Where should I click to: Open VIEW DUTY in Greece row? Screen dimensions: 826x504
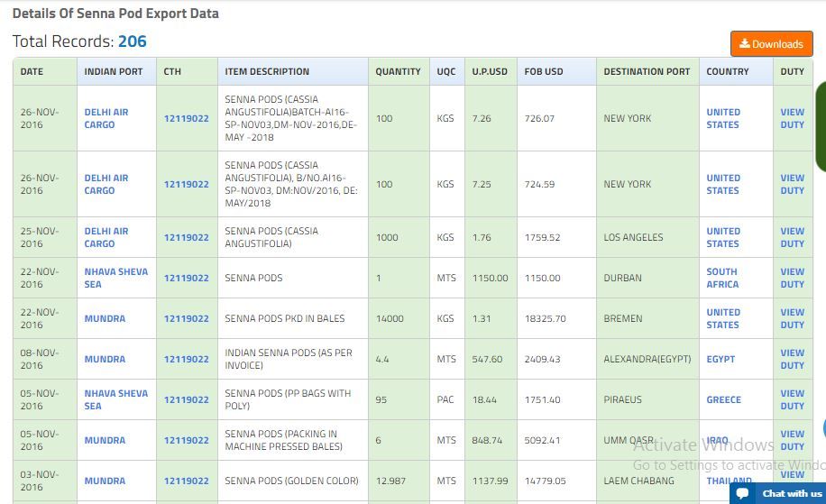(793, 399)
